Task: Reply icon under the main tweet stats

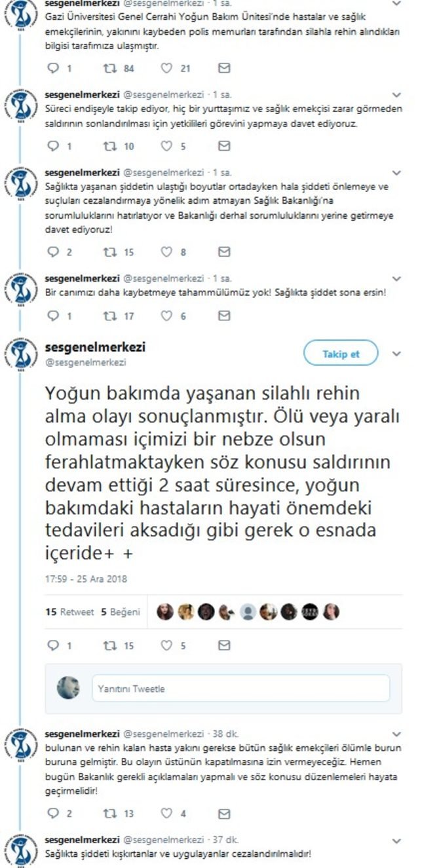Action: (x=54, y=645)
